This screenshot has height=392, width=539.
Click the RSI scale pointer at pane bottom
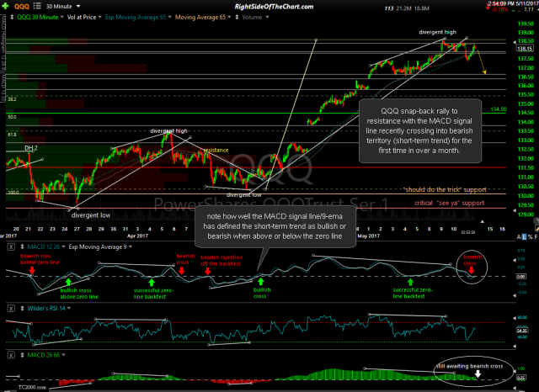coord(515,347)
